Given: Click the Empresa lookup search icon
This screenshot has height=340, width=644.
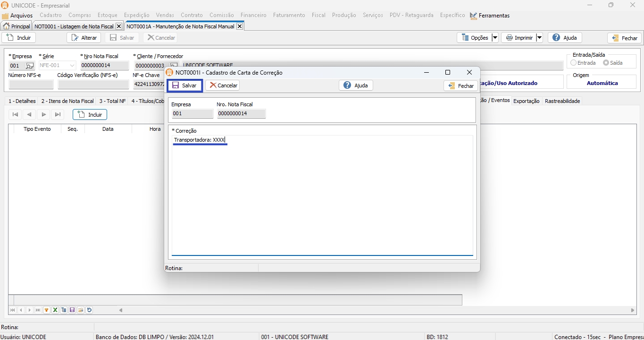Looking at the screenshot, I should pyautogui.click(x=29, y=66).
